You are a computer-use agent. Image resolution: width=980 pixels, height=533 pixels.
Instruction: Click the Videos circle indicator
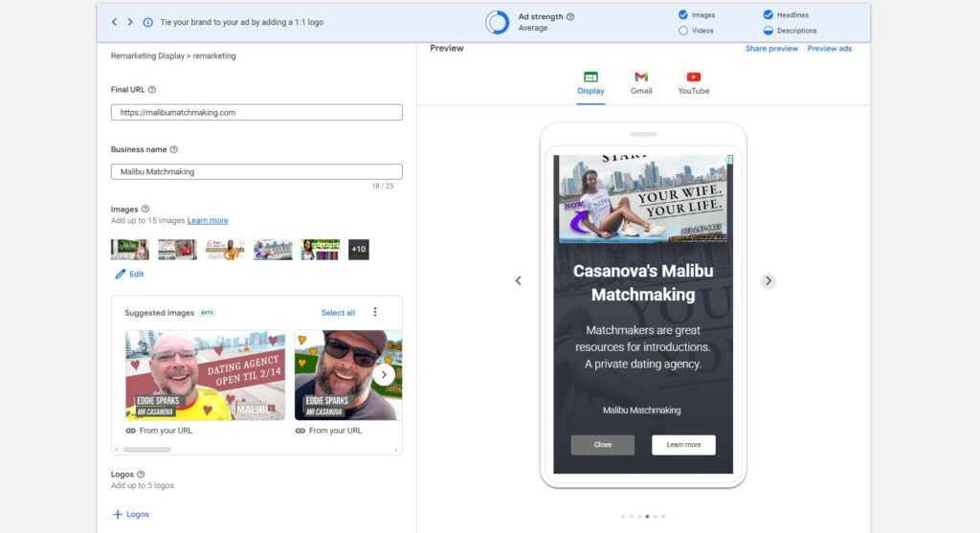[683, 31]
